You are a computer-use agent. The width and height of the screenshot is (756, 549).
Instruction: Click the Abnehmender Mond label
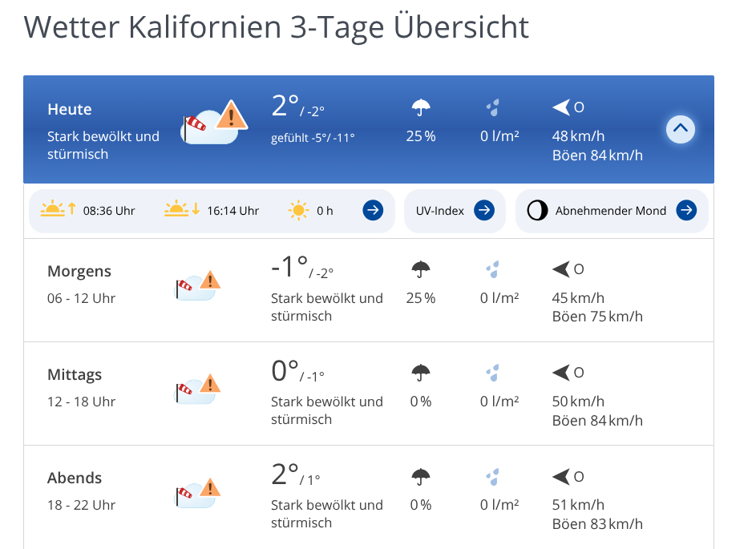click(611, 211)
